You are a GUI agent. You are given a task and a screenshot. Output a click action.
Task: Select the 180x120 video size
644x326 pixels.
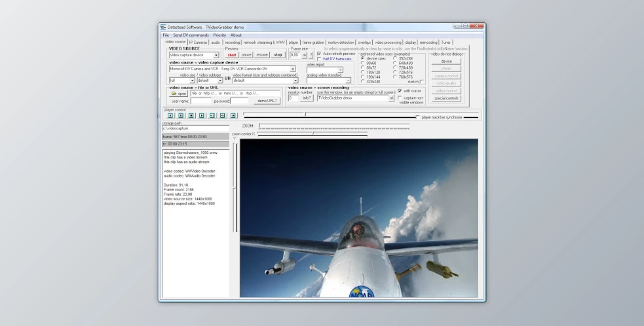pos(363,72)
